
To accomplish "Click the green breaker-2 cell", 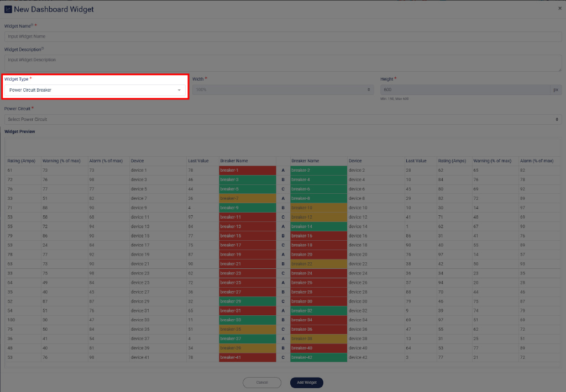I will click(318, 171).
